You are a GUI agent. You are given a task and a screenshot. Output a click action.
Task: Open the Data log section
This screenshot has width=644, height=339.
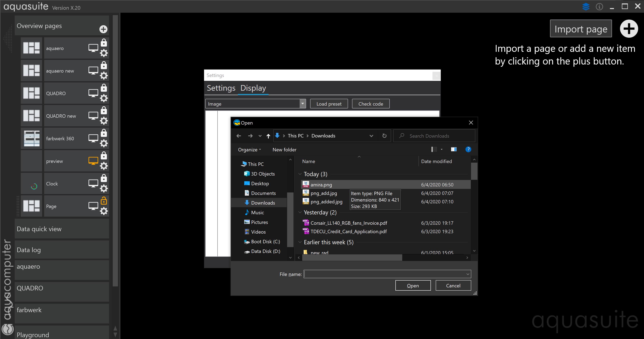click(62, 250)
